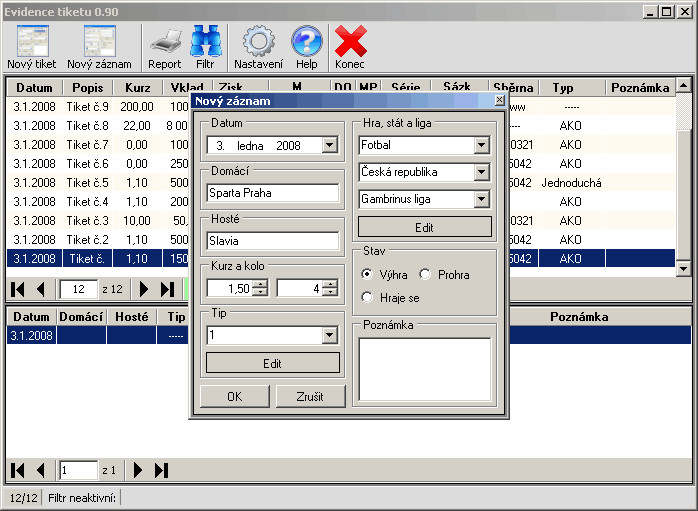698x511 pixels.
Task: Click the 3.1.2008 cell in lower table
Action: [x=32, y=335]
